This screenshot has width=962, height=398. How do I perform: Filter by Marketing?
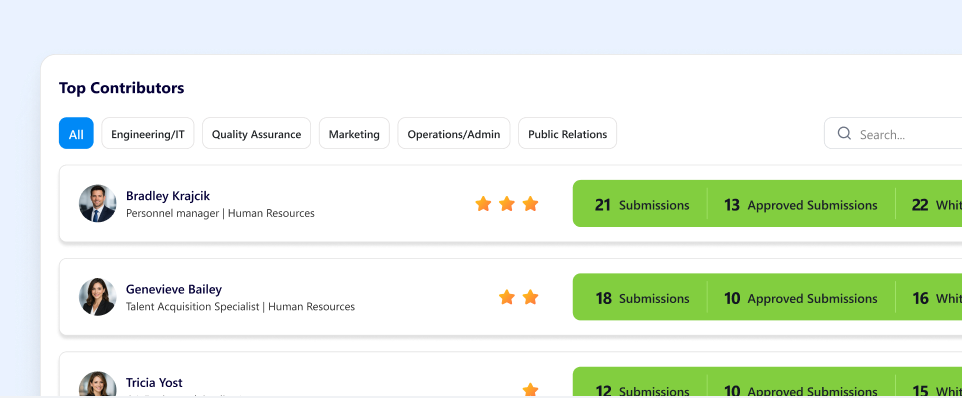point(354,133)
